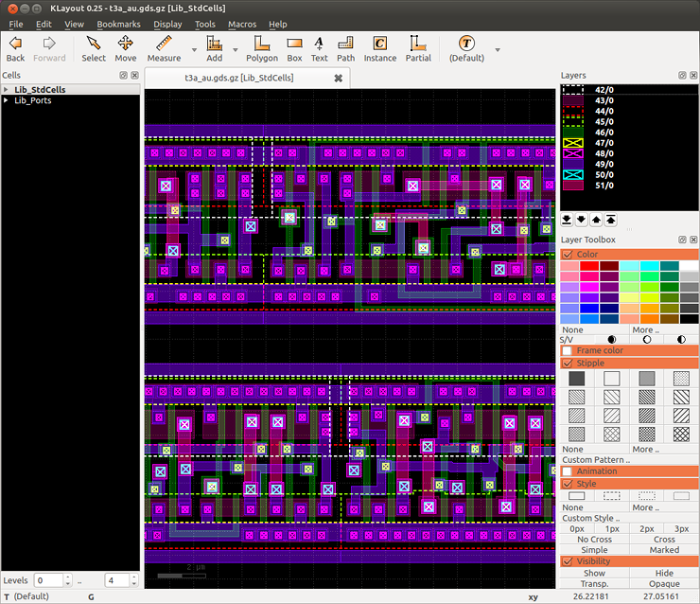Click the Hide button under Visibility

tap(664, 573)
